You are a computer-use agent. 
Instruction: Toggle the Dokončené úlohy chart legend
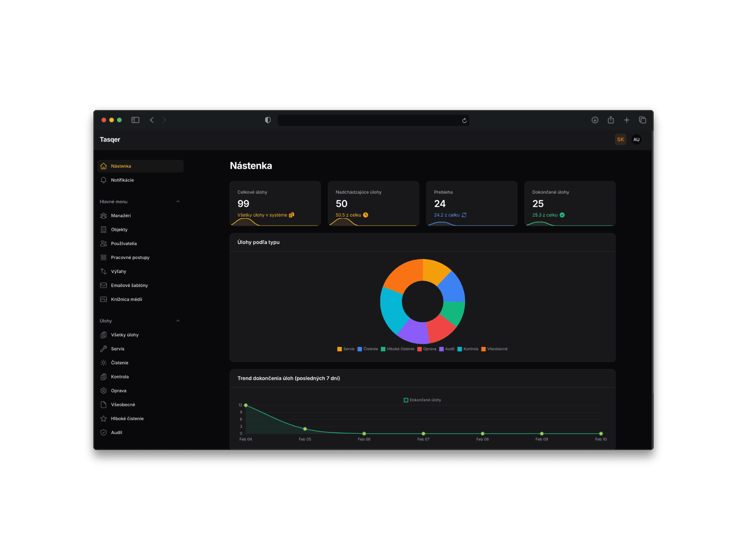click(x=423, y=400)
